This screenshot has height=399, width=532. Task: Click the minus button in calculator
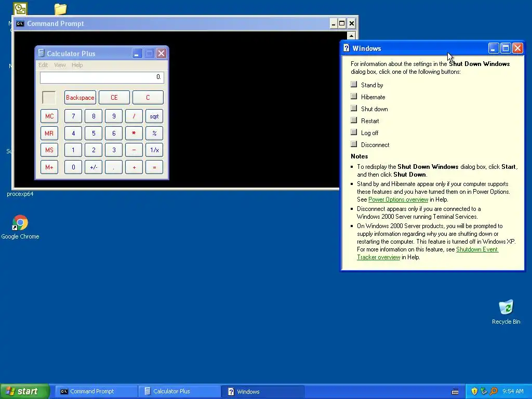coord(134,150)
